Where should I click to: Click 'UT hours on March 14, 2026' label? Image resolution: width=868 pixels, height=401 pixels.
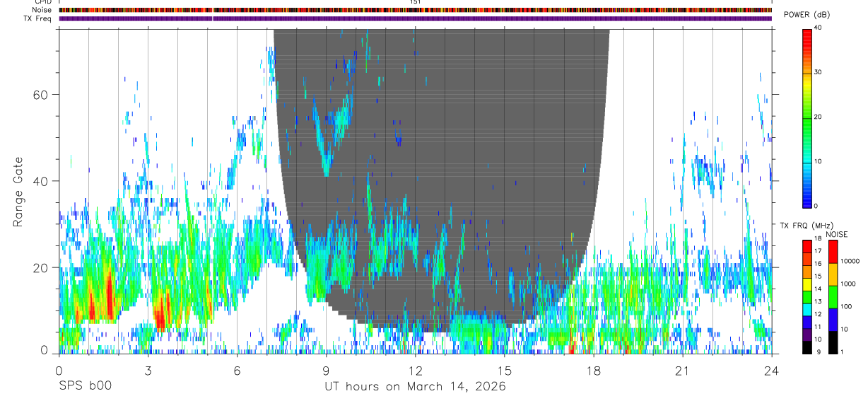point(415,386)
